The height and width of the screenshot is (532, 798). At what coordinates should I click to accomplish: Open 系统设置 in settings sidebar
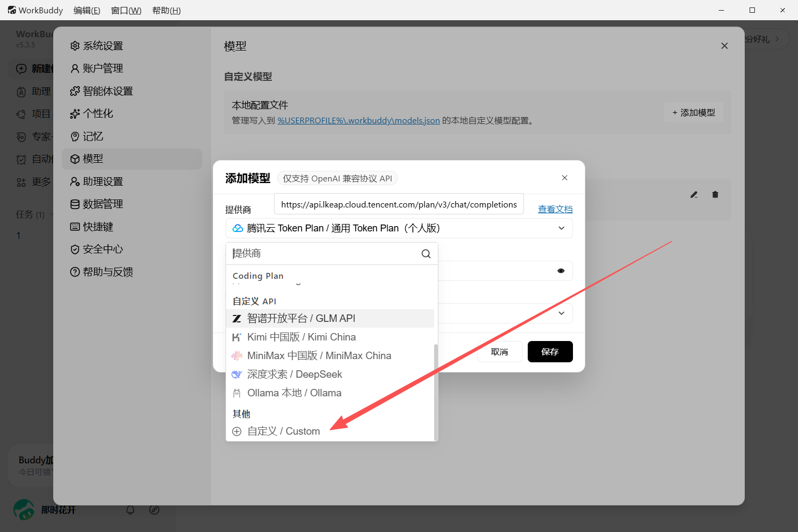coord(132,46)
